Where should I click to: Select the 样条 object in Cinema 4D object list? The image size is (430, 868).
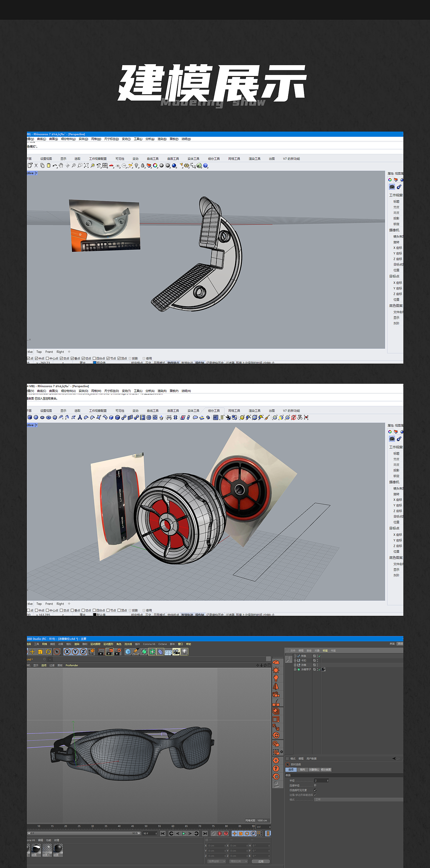point(303,656)
